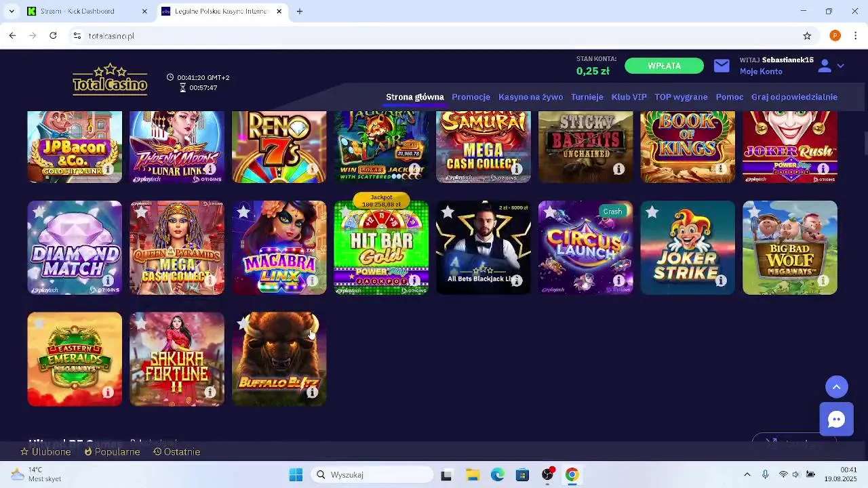868x488 pixels.
Task: Reload the page
Action: pyautogui.click(x=53, y=36)
